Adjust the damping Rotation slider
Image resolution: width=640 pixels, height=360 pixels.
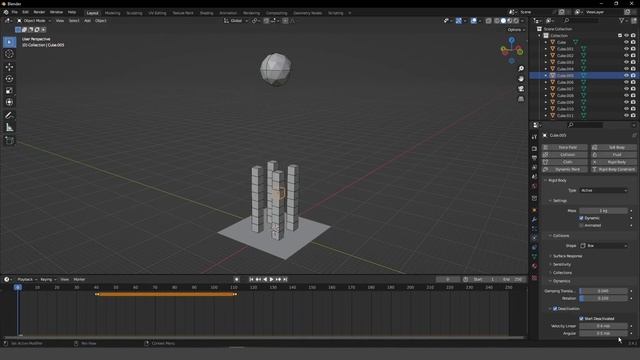[x=603, y=298]
